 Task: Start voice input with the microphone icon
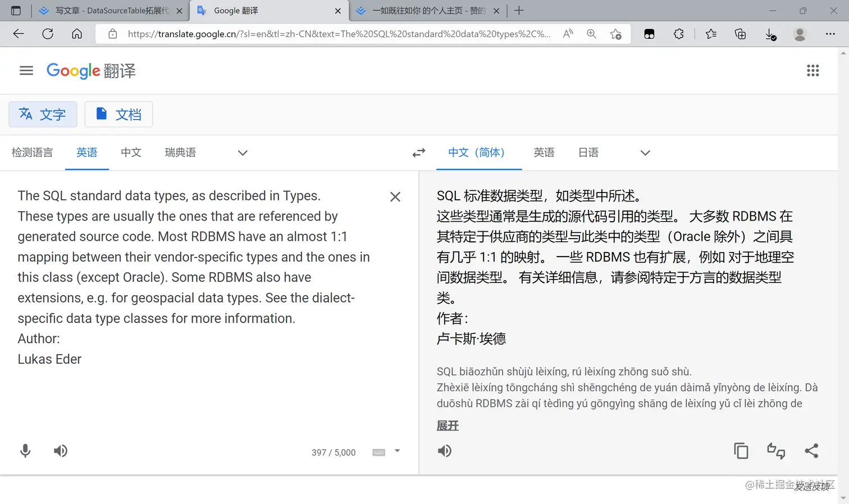25,451
